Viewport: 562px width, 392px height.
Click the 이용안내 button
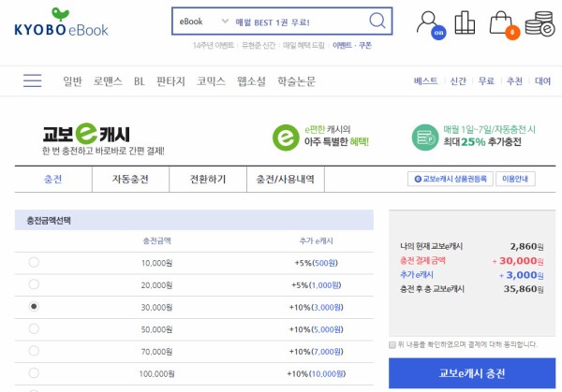click(x=515, y=179)
